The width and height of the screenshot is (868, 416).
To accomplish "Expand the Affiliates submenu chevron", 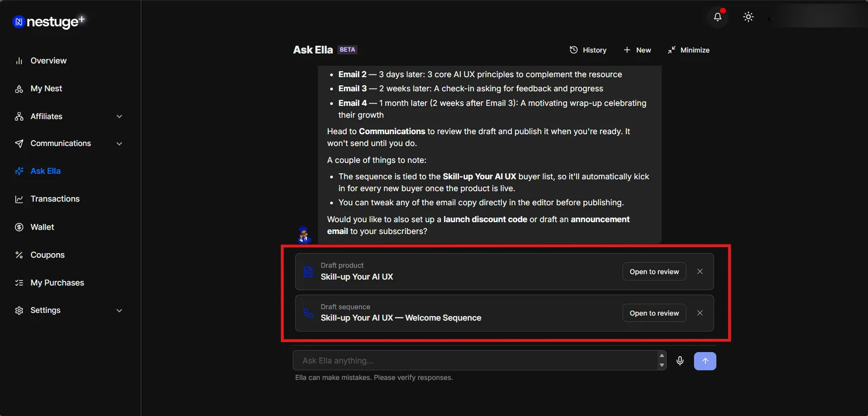I will coord(119,116).
